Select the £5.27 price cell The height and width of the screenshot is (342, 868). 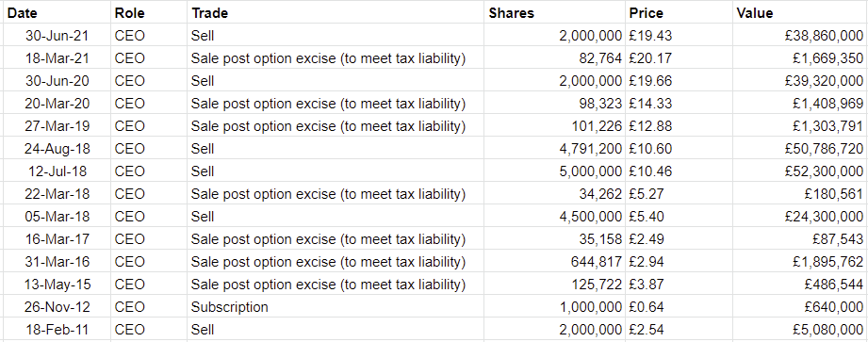click(x=680, y=194)
